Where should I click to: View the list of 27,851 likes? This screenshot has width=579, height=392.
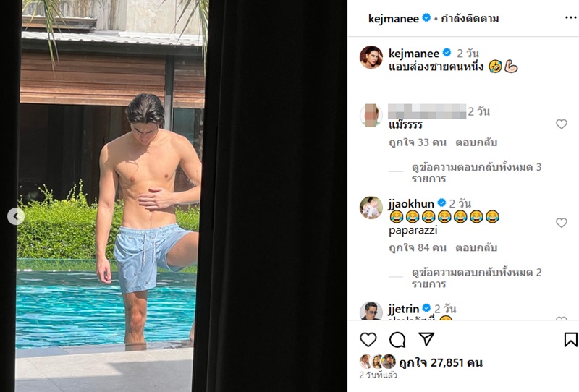click(x=441, y=362)
